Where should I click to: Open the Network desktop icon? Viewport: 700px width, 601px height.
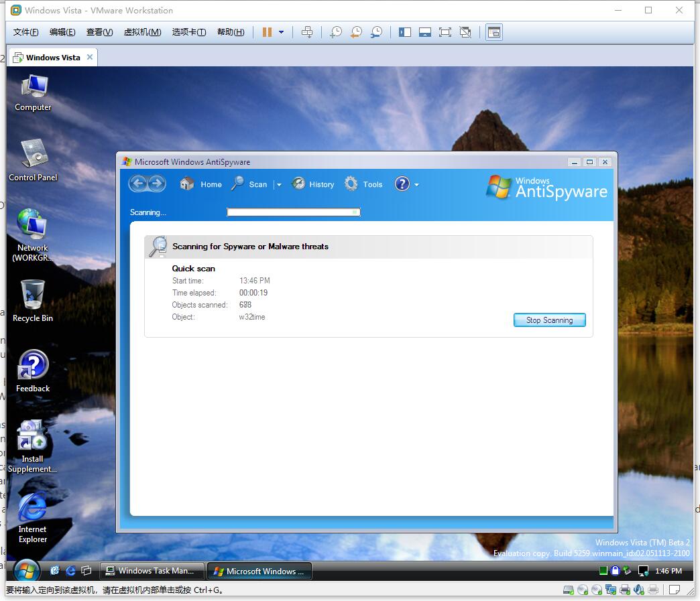(33, 235)
